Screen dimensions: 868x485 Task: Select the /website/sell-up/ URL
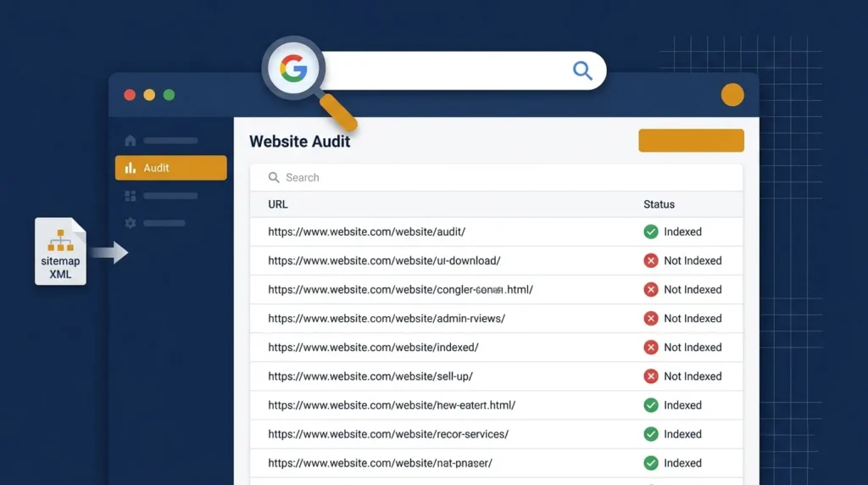[x=370, y=376]
